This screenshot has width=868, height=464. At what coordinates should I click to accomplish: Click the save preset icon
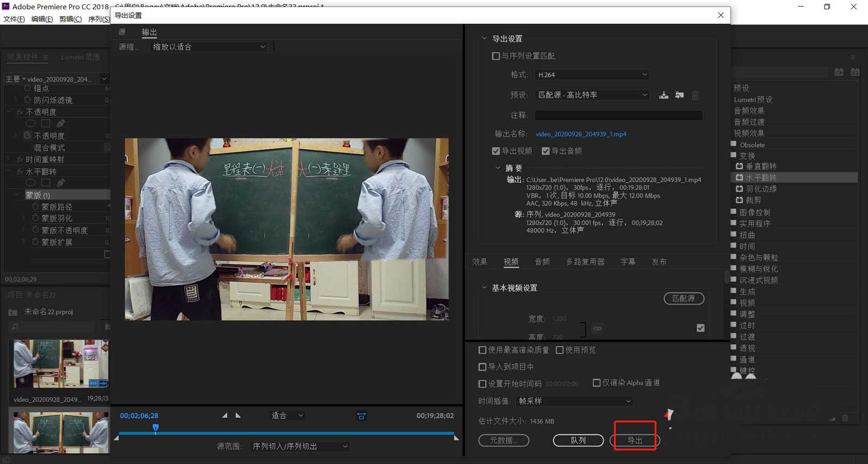point(663,95)
